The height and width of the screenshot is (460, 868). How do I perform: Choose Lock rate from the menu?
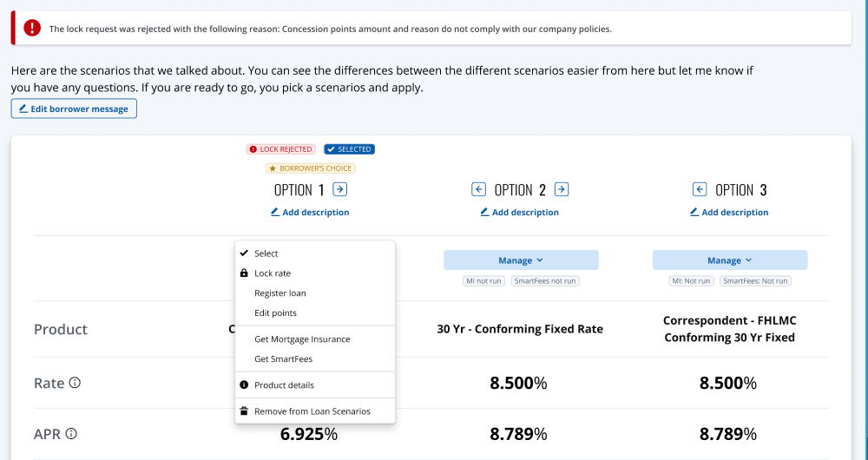click(x=273, y=273)
